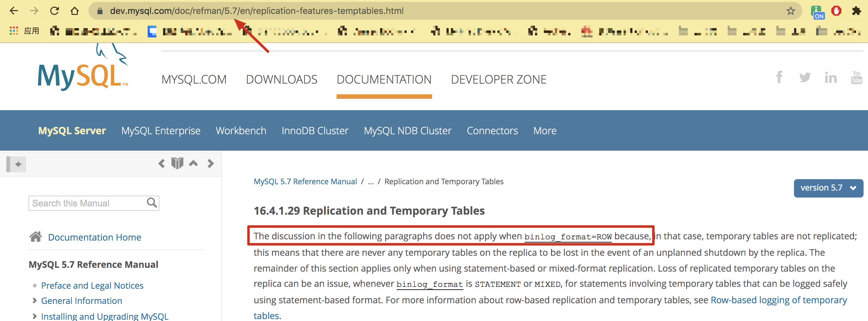Open the MySQL YouTube channel icon

point(856,77)
